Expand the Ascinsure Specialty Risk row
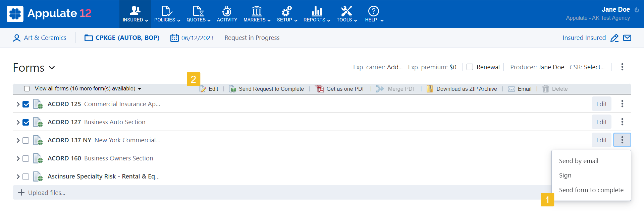Viewport: 644px width, 217px height. (x=18, y=176)
